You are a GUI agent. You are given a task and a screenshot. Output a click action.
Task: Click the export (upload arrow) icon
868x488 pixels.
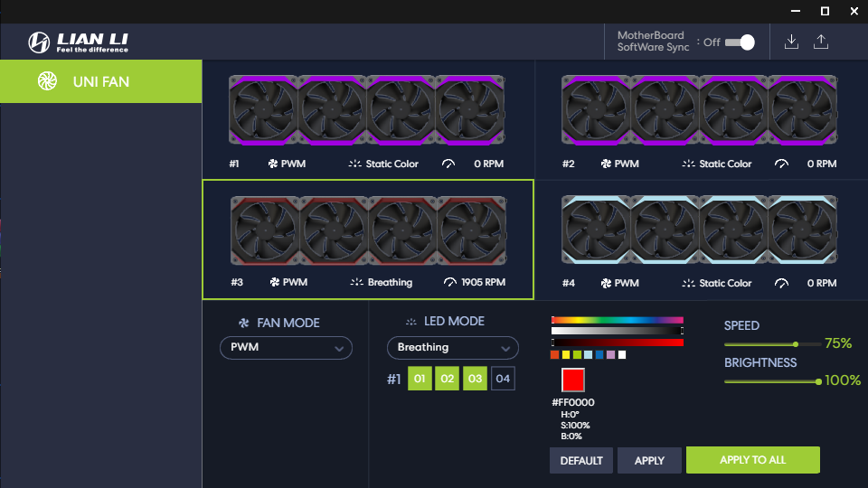[821, 42]
